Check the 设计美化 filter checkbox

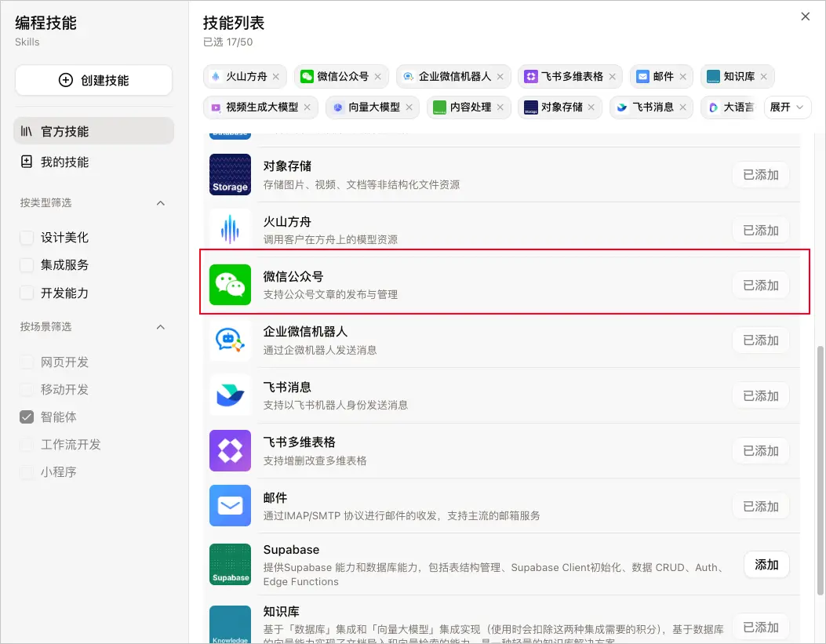[x=27, y=238]
